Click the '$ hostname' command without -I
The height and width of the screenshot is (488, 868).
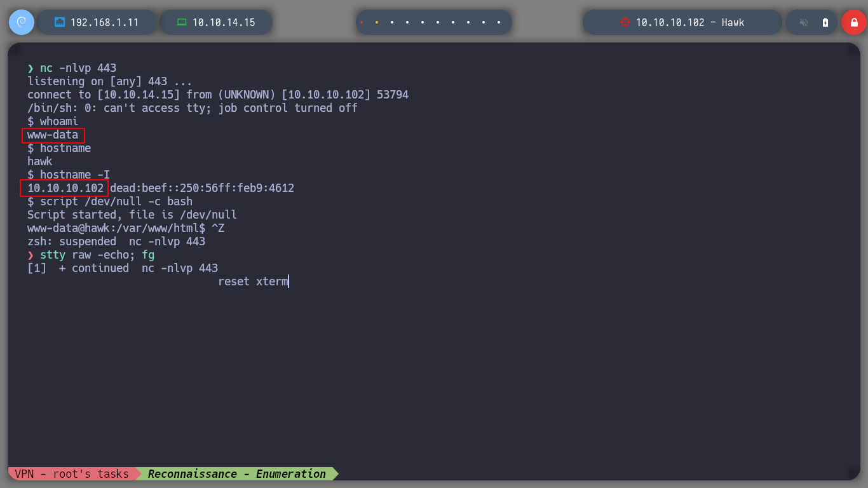tap(59, 148)
